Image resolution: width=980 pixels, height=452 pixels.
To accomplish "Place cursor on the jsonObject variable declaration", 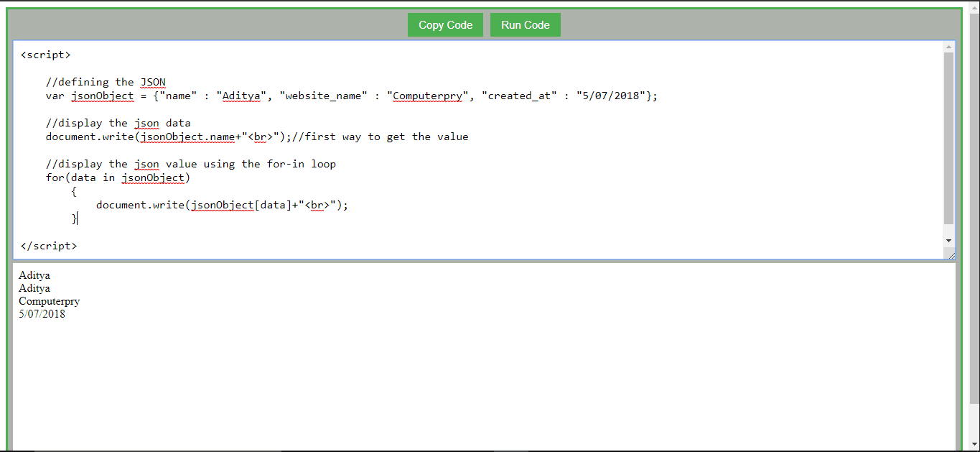I will point(102,96).
